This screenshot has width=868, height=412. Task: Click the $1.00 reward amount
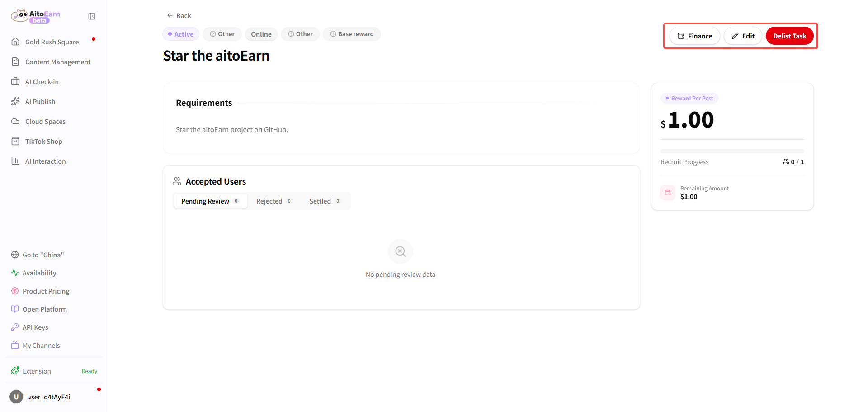click(x=687, y=120)
